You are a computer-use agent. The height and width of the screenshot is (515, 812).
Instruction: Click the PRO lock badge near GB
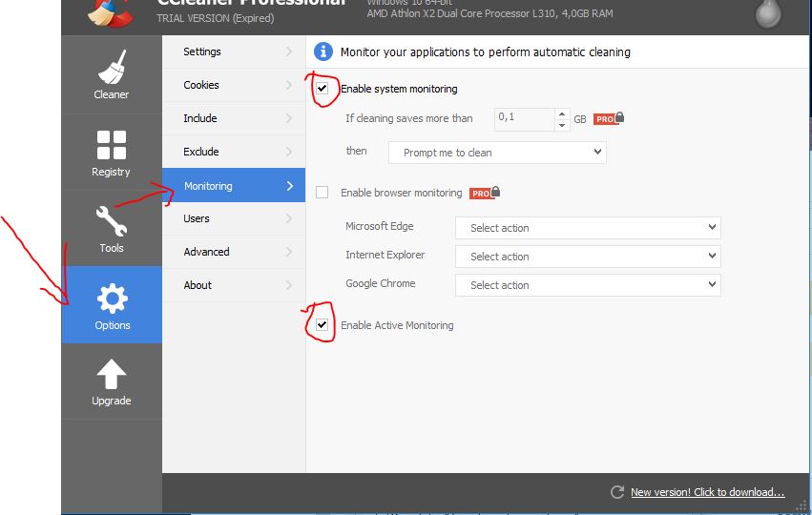[608, 119]
